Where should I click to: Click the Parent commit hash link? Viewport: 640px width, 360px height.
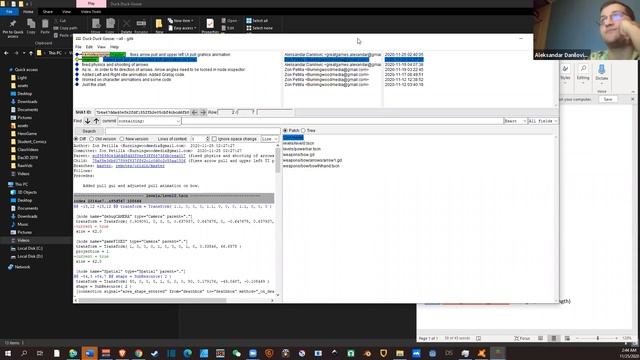point(139,156)
